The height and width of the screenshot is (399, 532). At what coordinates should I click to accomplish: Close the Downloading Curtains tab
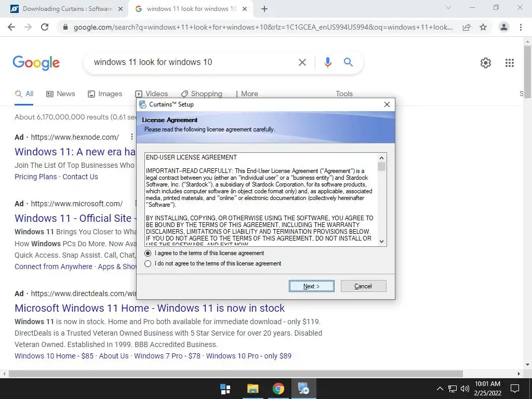(121, 9)
